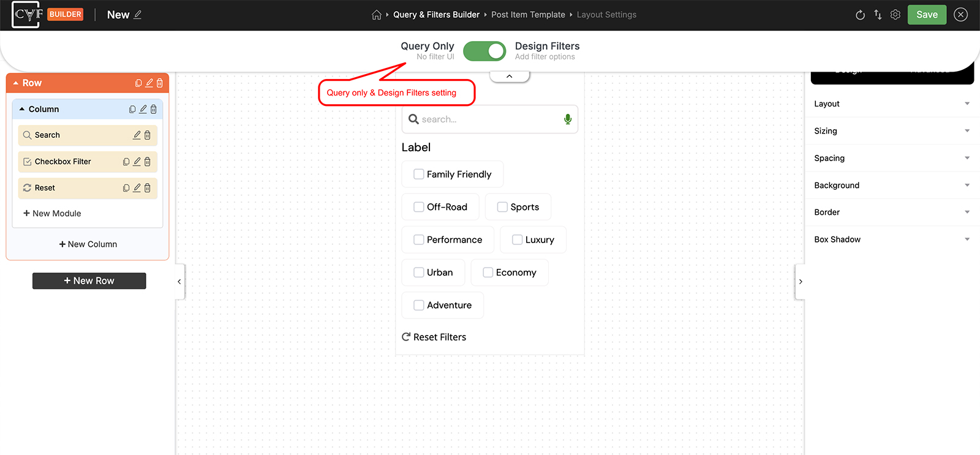Viewport: 980px width, 455px height.
Task: Edit the Column with the pencil icon
Action: point(143,109)
